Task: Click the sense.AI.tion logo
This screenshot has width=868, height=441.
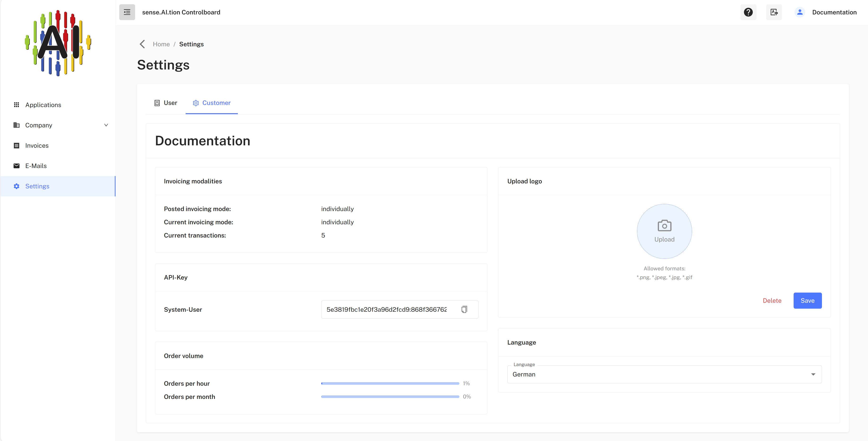Action: point(58,43)
